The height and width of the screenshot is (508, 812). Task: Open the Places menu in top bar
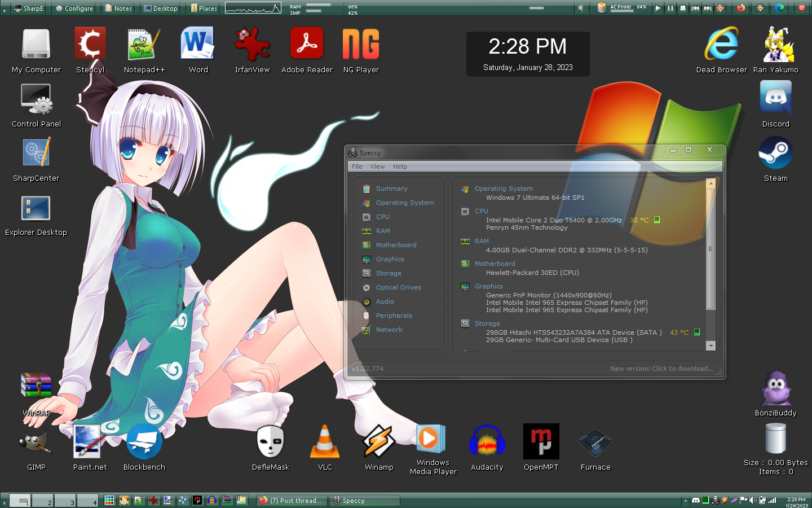coord(204,8)
